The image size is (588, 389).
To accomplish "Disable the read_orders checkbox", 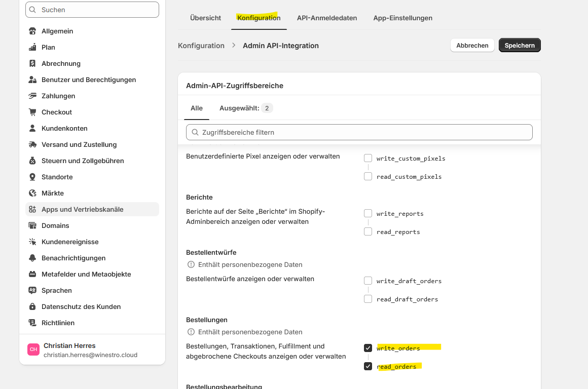I will tap(368, 366).
